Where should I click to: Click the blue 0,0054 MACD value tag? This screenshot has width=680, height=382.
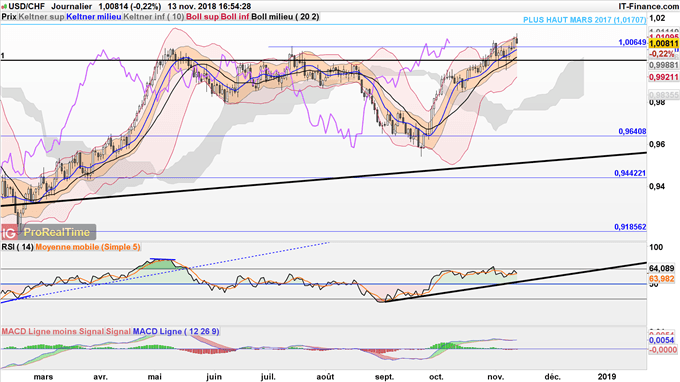pos(661,340)
